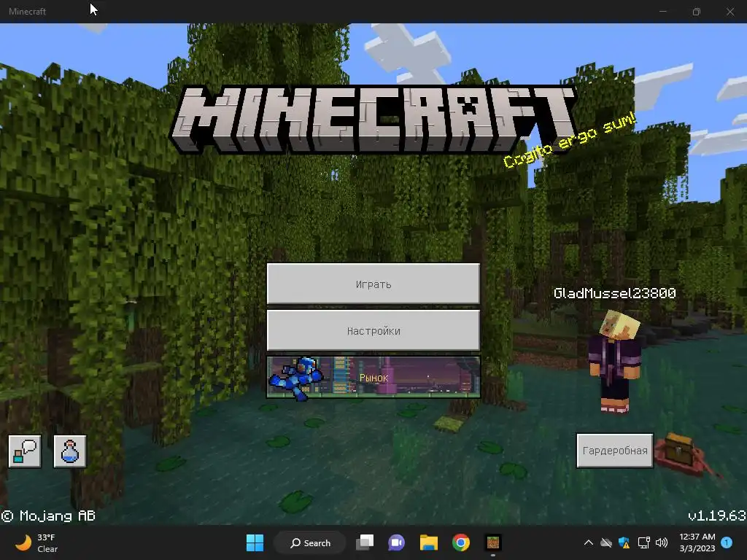Open the weather widget 33°F Clear

click(36, 542)
